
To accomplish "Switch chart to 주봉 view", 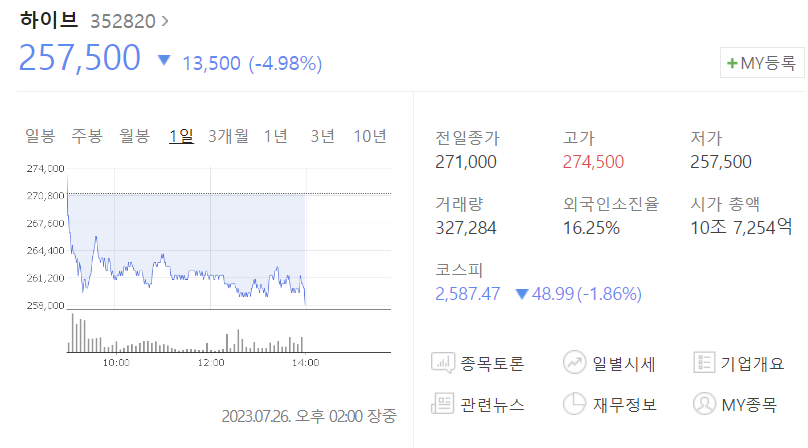I will (x=87, y=136).
